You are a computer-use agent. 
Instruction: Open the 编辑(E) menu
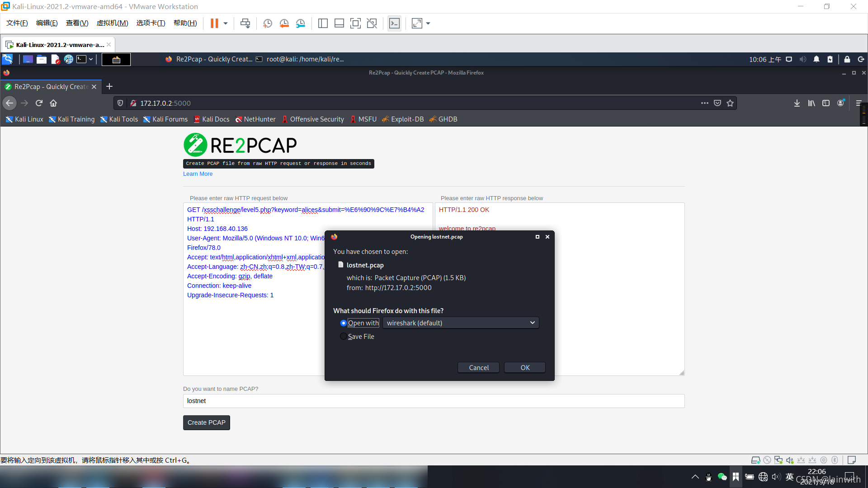(x=47, y=23)
